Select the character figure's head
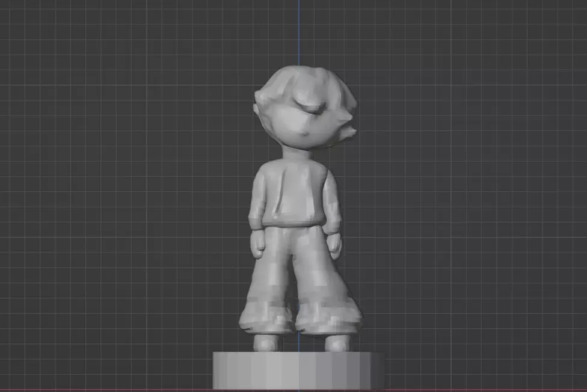Viewport: 587px width, 392px height. 305,107
